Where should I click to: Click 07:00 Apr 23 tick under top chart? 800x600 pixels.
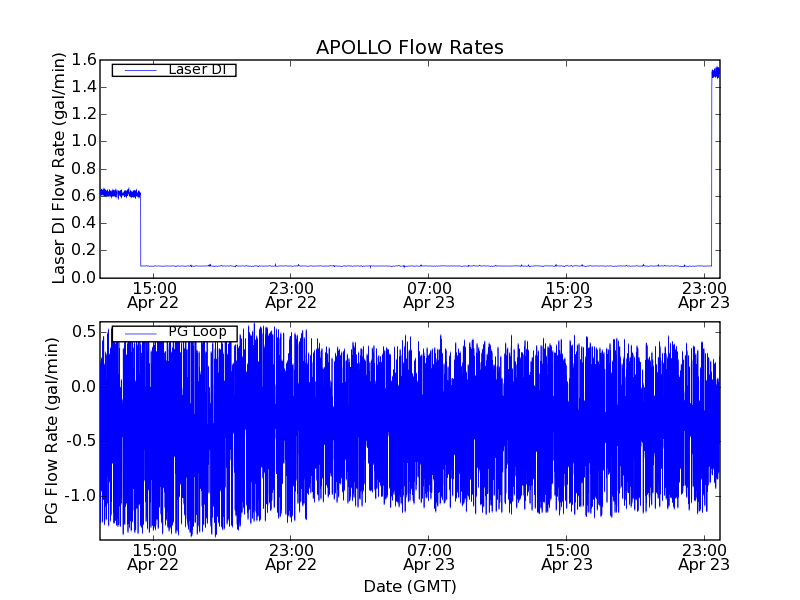point(429,294)
